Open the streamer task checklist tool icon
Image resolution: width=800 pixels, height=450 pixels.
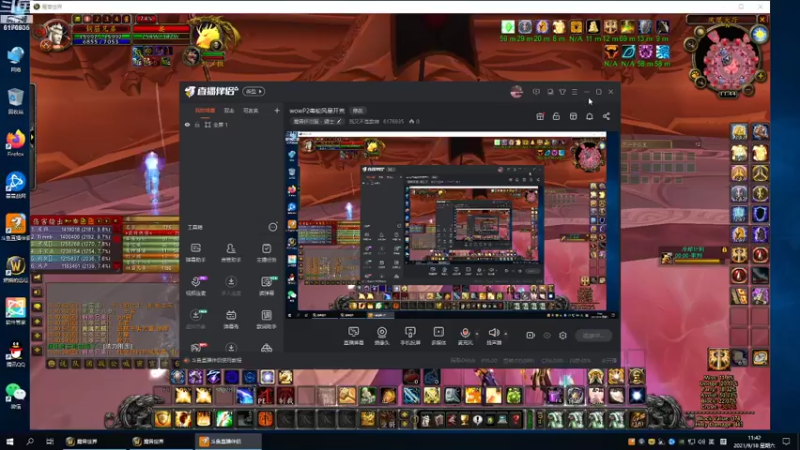tap(266, 252)
